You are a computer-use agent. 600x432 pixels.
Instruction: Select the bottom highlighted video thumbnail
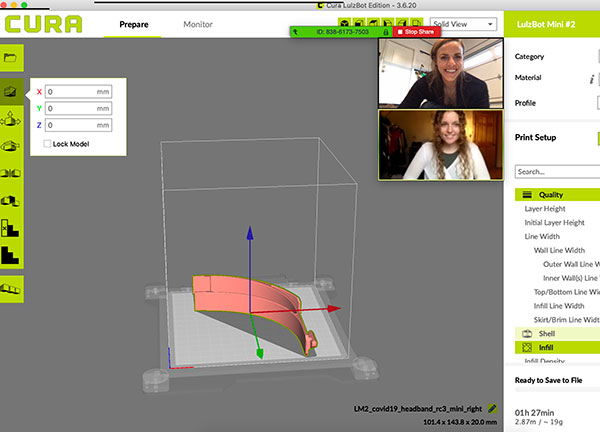pos(441,145)
